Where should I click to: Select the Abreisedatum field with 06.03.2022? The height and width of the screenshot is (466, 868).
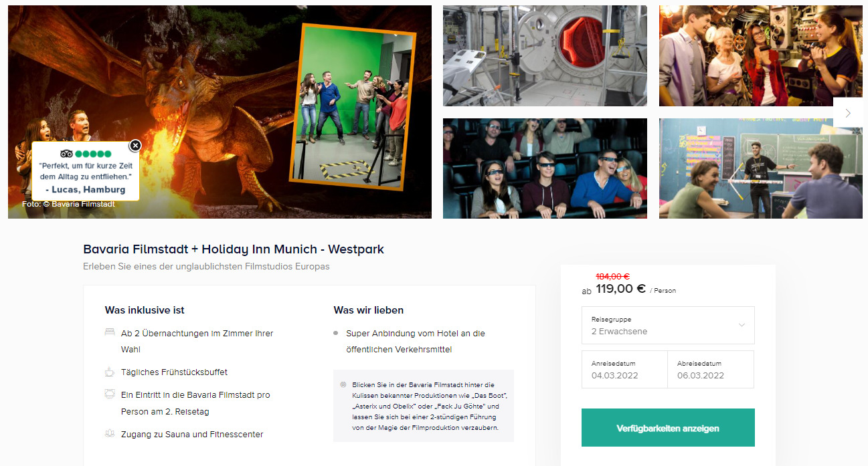tap(711, 369)
